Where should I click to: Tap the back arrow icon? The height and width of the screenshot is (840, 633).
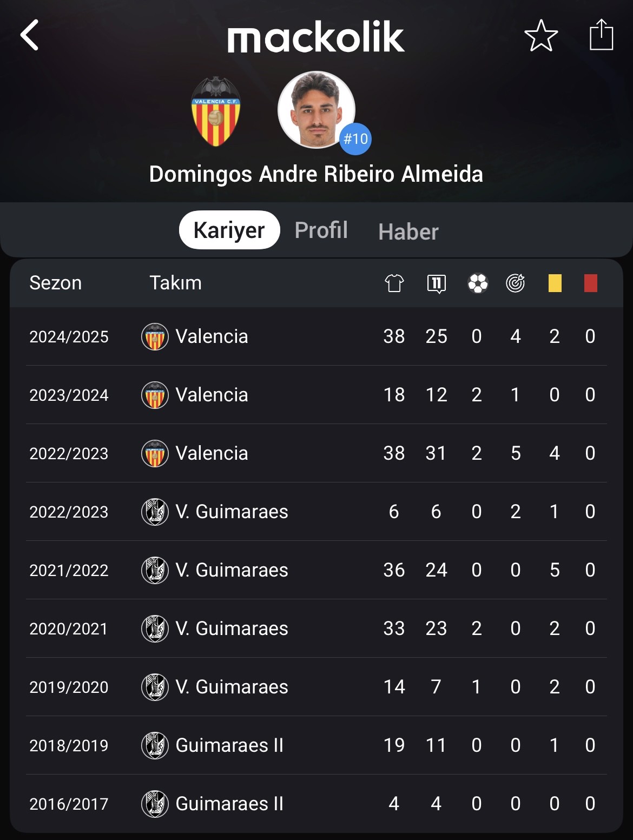pos(30,35)
